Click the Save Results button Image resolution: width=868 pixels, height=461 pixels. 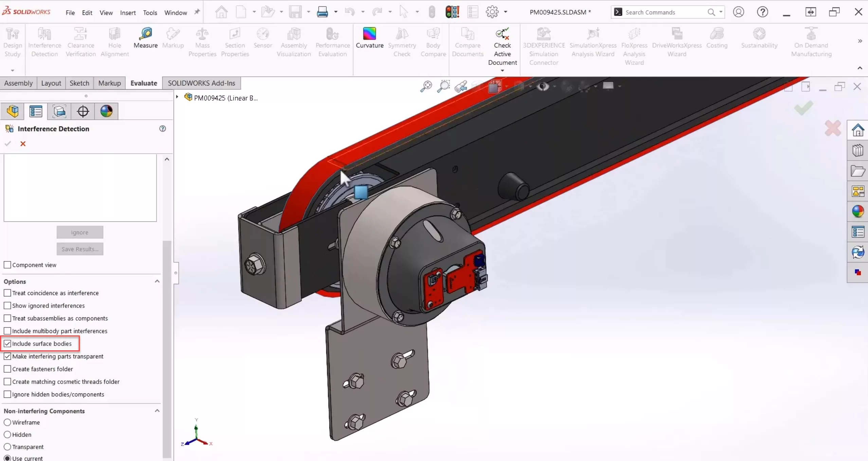click(80, 248)
